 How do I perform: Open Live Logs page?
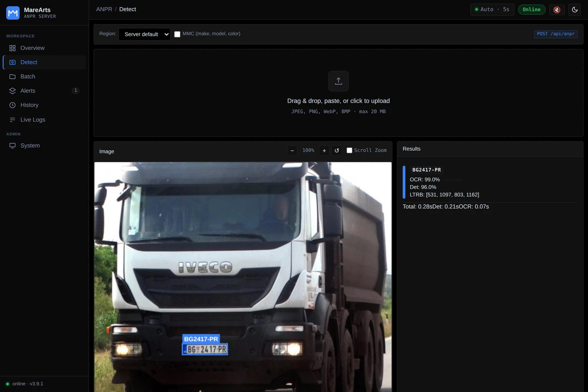tap(45, 120)
